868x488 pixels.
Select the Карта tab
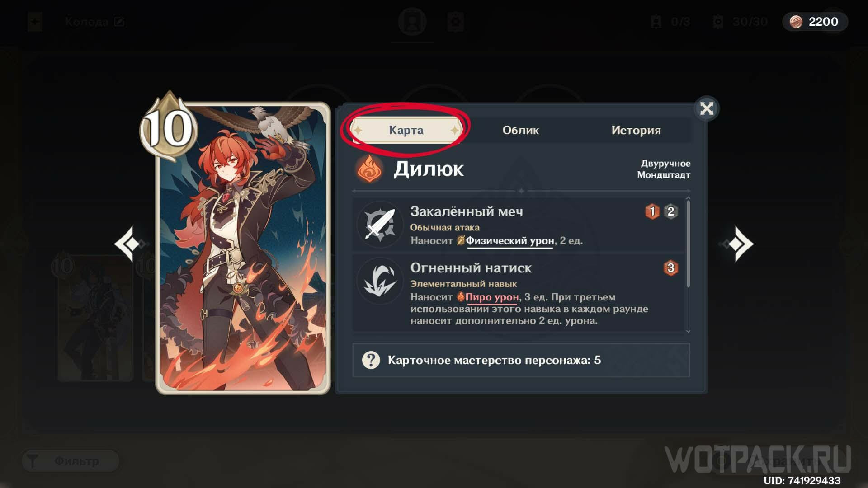pos(406,130)
